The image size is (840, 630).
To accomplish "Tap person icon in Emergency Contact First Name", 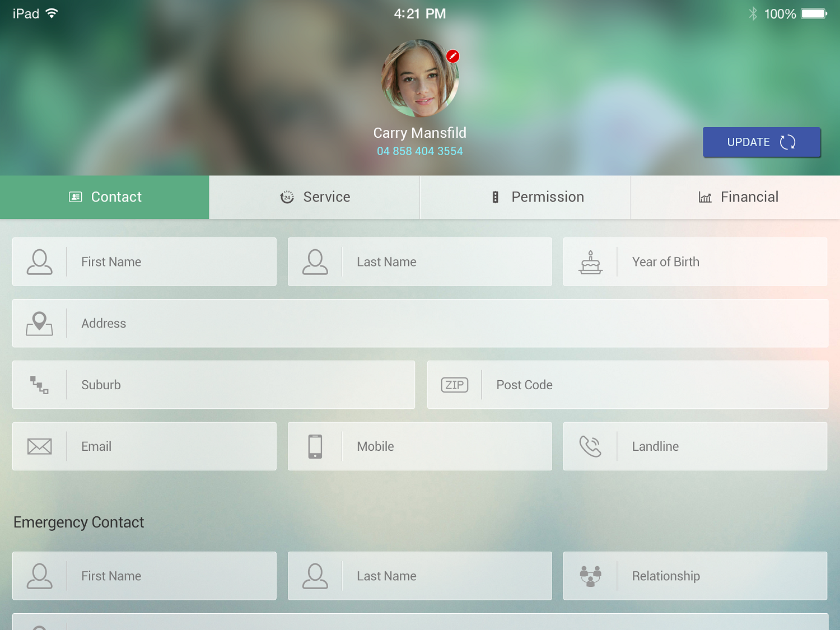I will coord(40,576).
